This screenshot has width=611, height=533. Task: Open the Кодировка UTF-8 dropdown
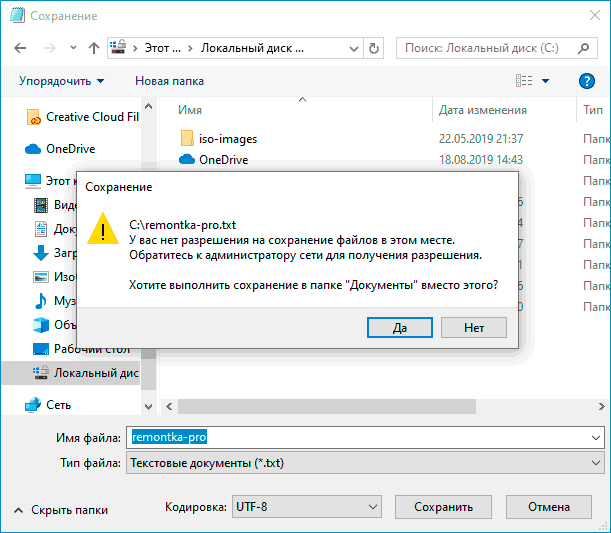point(307,507)
